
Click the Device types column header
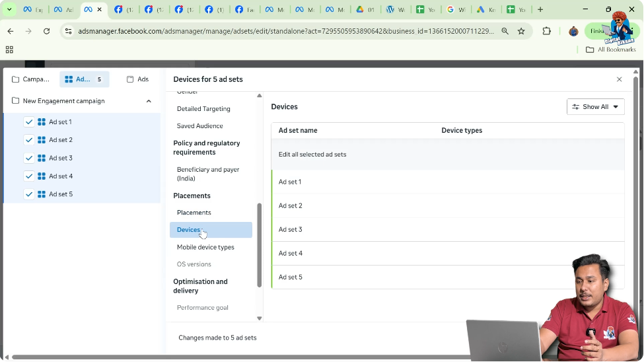pos(462,131)
